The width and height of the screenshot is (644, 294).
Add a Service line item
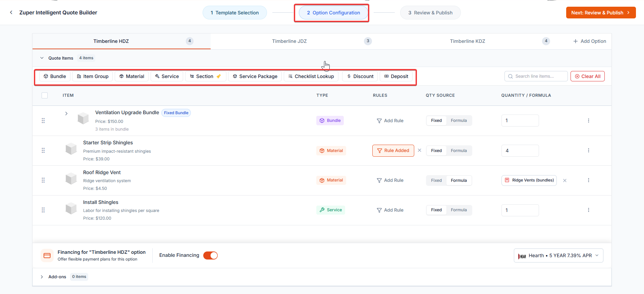(167, 76)
